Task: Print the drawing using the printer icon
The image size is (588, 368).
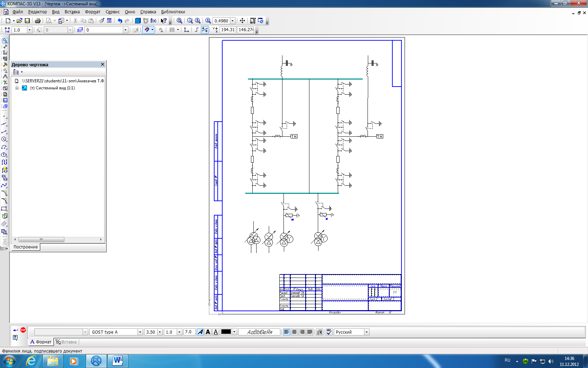Action: coord(38,21)
